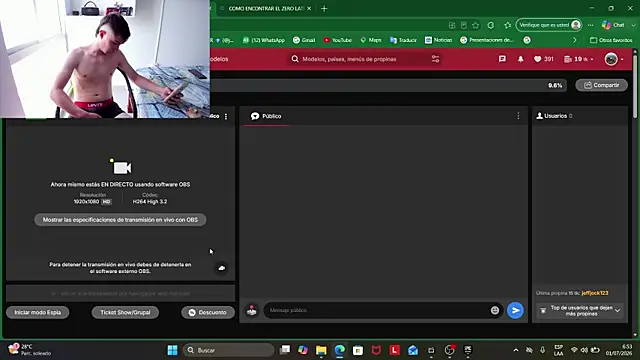This screenshot has width=640, height=360.
Task: Expand the 19 tk tokens dropdown
Action: point(578,59)
